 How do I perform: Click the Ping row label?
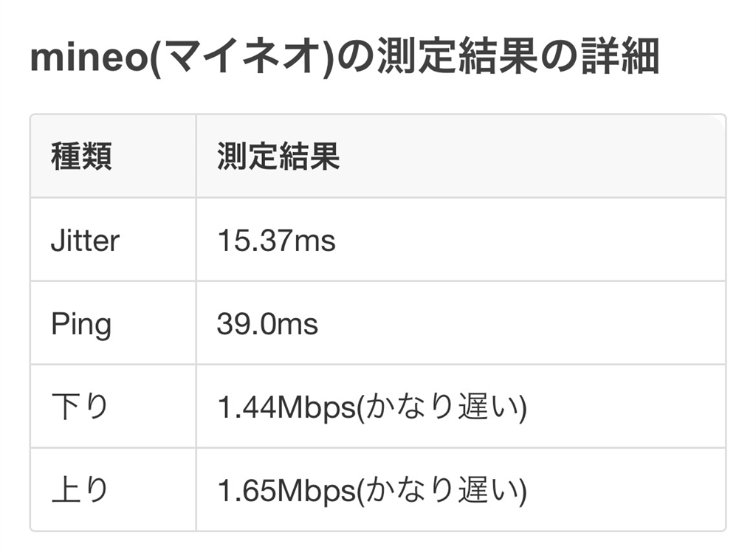(x=81, y=324)
